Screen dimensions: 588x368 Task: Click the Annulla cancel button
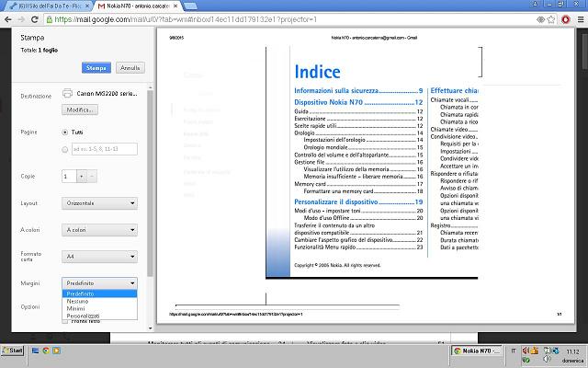click(130, 68)
